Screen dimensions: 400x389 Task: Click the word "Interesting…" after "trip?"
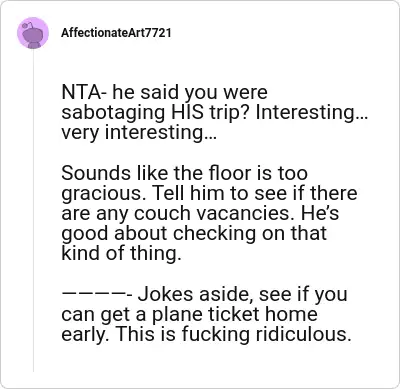[x=311, y=113]
